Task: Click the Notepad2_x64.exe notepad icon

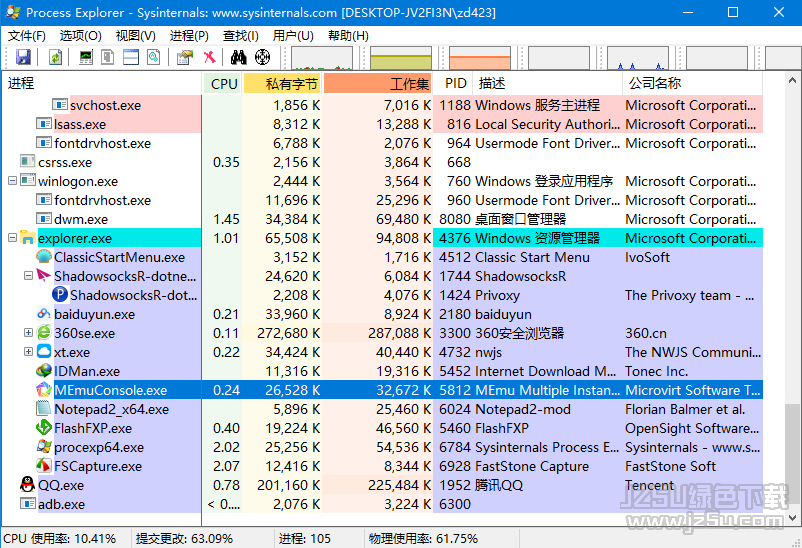Action: [x=44, y=408]
